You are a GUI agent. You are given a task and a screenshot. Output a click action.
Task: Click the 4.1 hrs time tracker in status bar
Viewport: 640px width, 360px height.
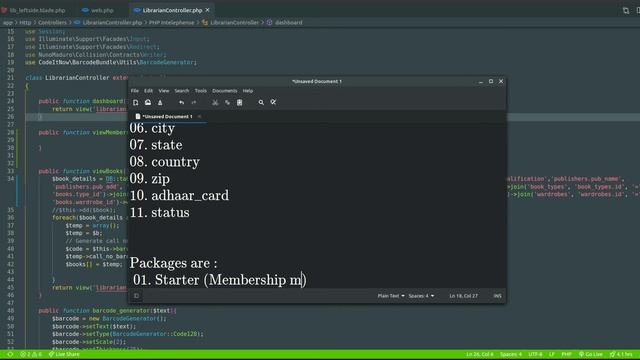pos(621,354)
